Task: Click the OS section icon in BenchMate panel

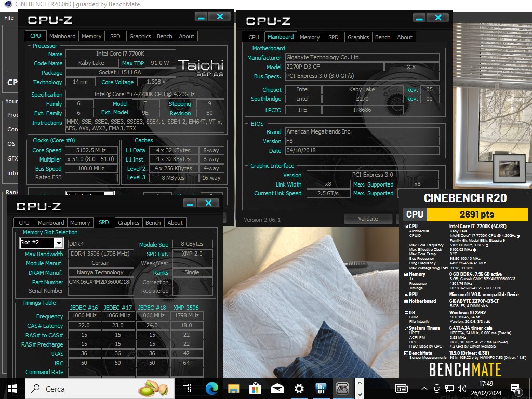Action: (406, 312)
